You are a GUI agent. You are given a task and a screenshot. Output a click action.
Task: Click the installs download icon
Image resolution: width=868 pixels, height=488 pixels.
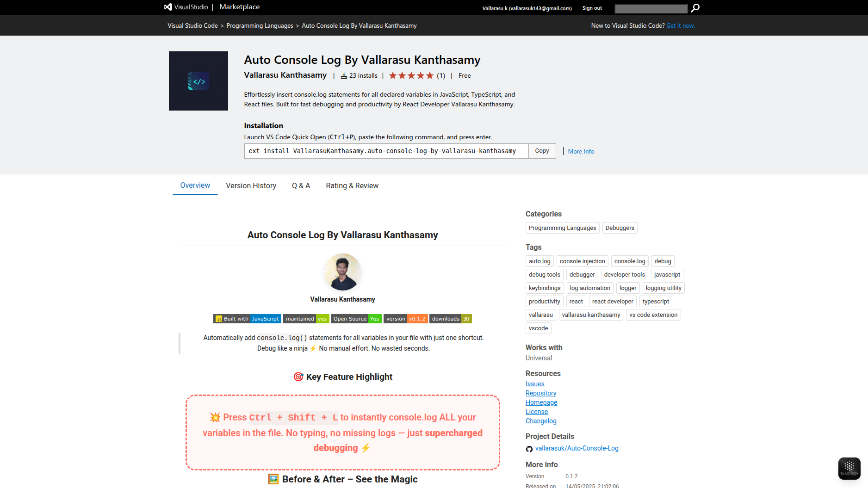[344, 75]
